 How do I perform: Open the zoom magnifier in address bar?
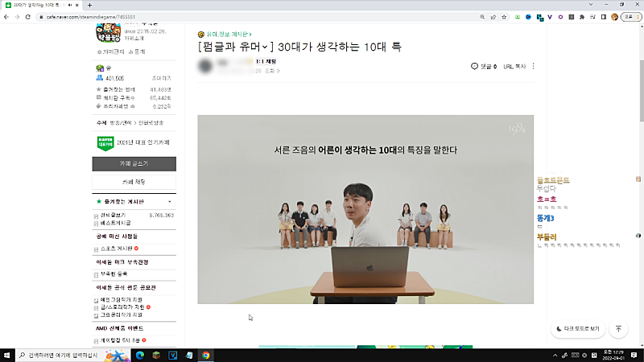point(482,17)
